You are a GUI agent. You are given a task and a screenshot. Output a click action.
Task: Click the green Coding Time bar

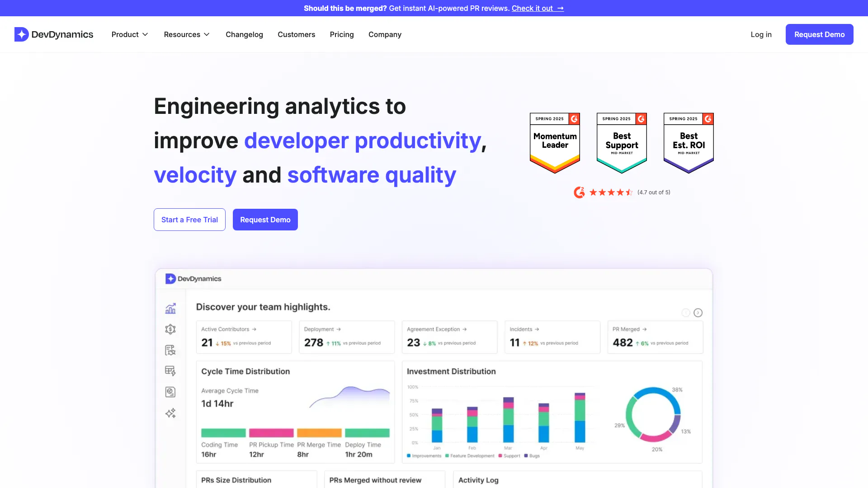point(223,433)
